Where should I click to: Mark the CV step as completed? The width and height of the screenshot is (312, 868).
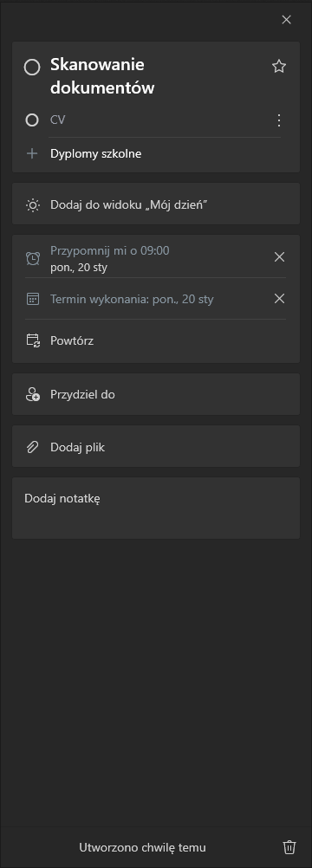click(32, 120)
